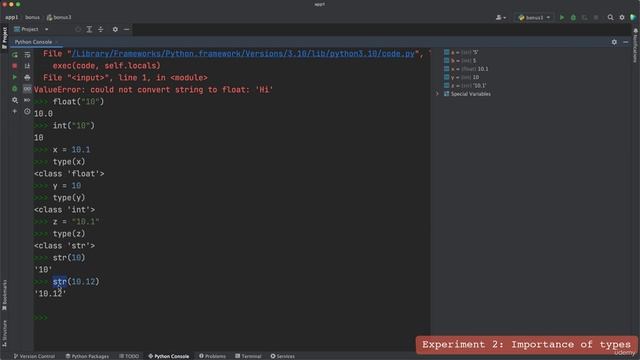Collapse all in Project panel toolbar

coord(100,29)
